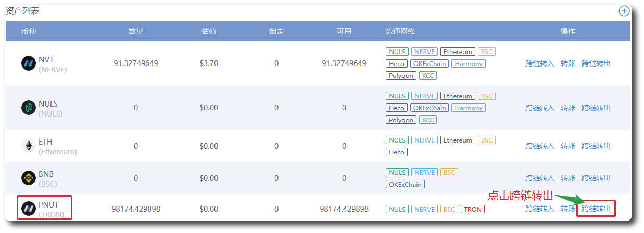Click 跨链转出 in the BNB row
The image size is (644, 233).
tap(596, 178)
